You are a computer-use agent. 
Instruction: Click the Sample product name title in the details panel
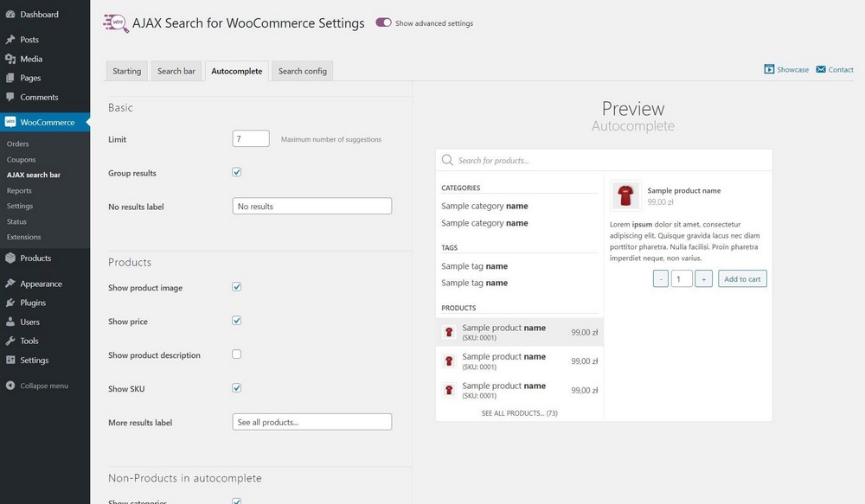tap(684, 190)
